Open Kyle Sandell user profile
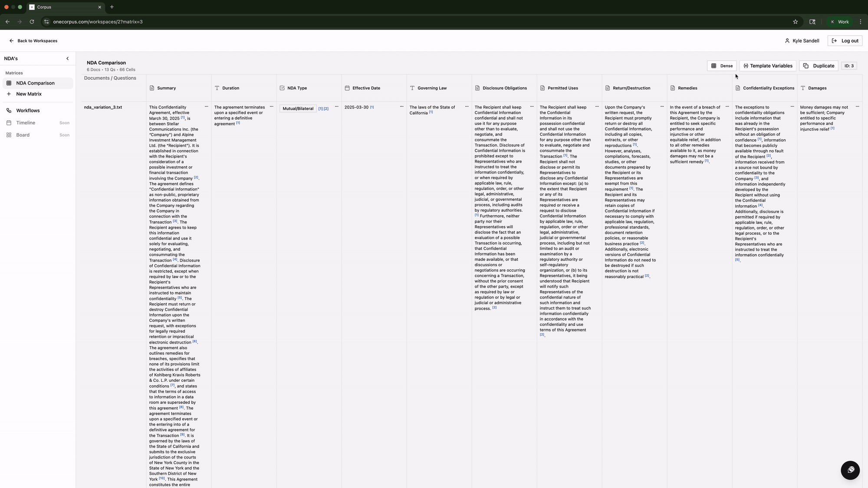Image resolution: width=868 pixels, height=488 pixels. pos(802,41)
